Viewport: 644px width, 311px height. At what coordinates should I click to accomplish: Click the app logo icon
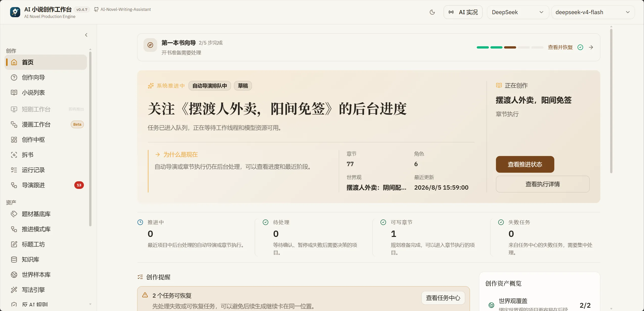point(15,12)
